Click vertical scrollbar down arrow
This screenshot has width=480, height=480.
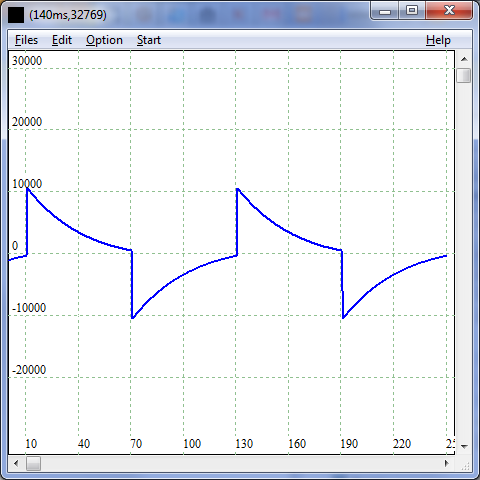464,446
